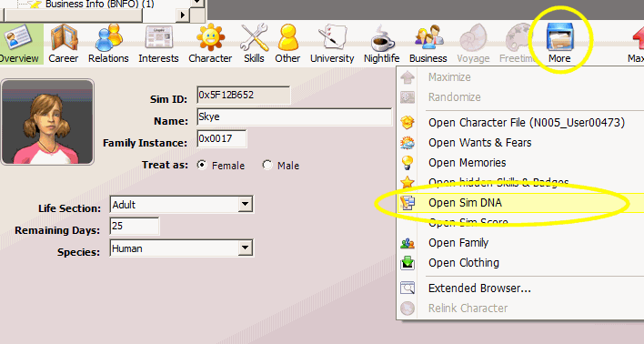This screenshot has height=344, width=644.
Task: Choose Open Sim DNA menu entry
Action: pyautogui.click(x=465, y=203)
